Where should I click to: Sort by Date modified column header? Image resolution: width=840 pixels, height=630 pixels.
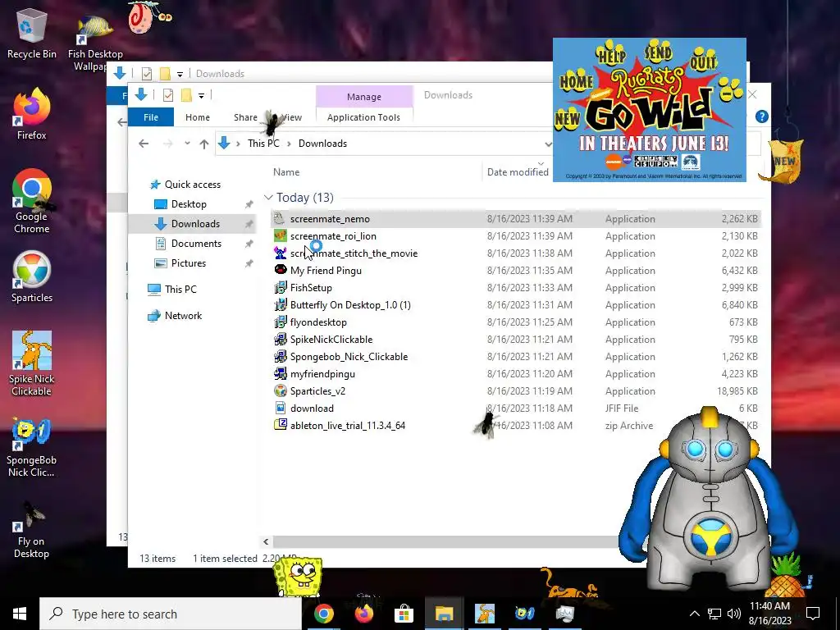518,172
